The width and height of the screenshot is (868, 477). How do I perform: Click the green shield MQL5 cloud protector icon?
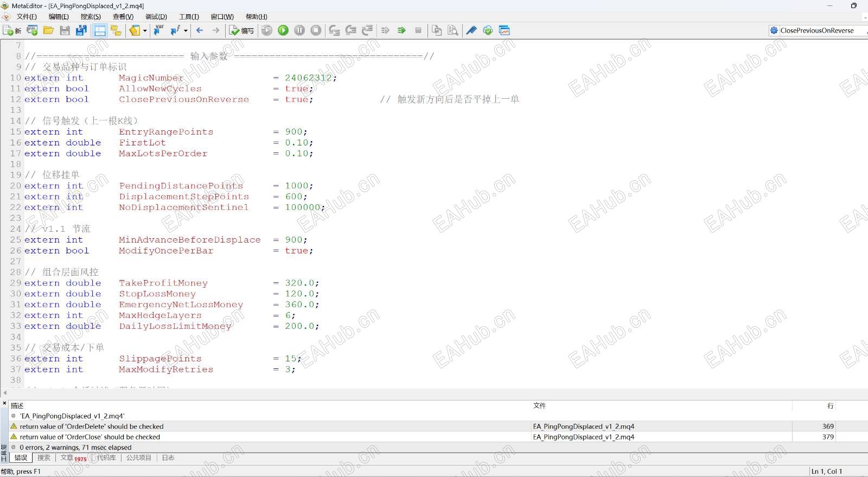(488, 30)
